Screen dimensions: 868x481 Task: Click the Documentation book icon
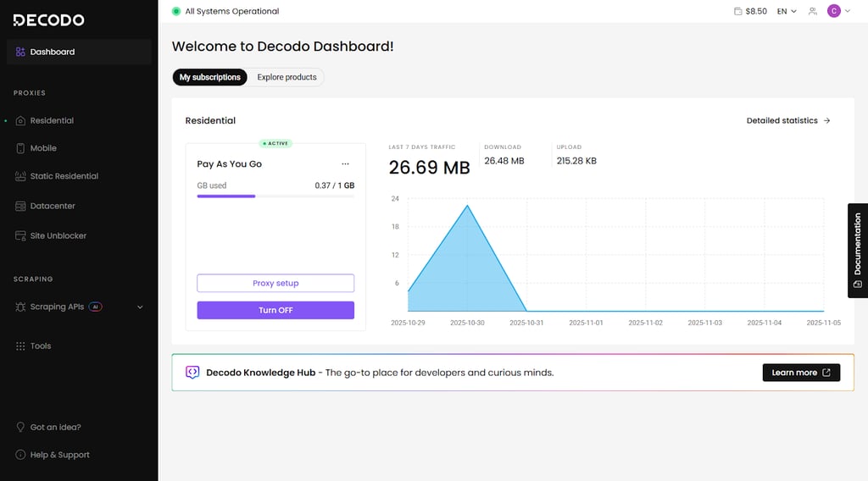point(858,285)
